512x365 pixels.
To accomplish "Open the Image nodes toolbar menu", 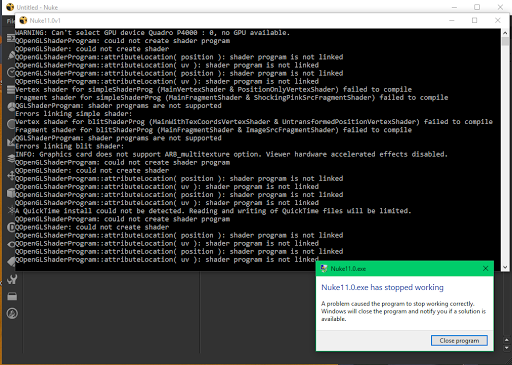I will coord(11,39).
